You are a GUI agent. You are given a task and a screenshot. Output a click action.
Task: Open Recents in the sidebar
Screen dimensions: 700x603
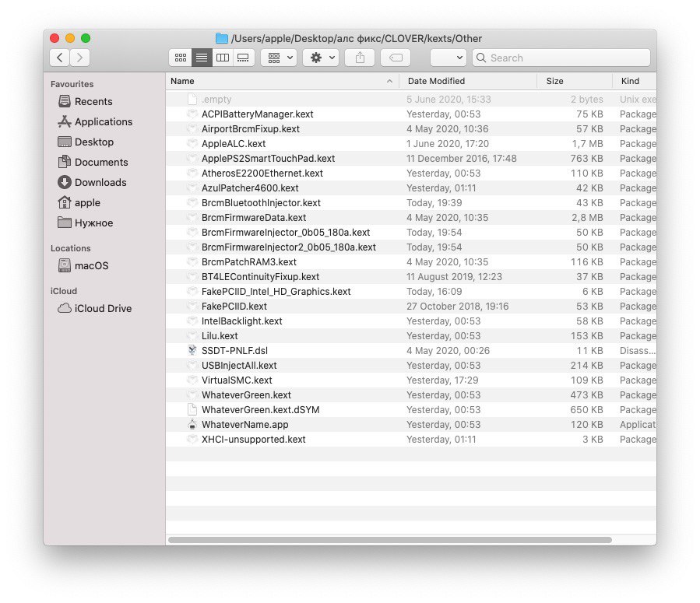(93, 101)
